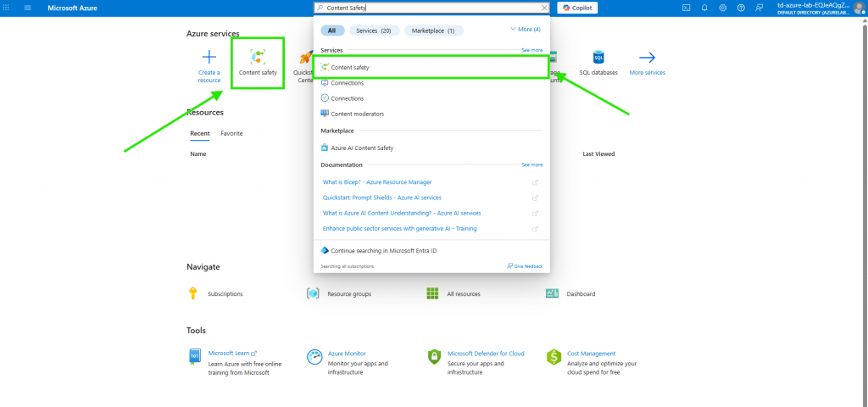Viewport: 868px width, 407px height.
Task: Click the More services arrow
Action: click(x=647, y=58)
